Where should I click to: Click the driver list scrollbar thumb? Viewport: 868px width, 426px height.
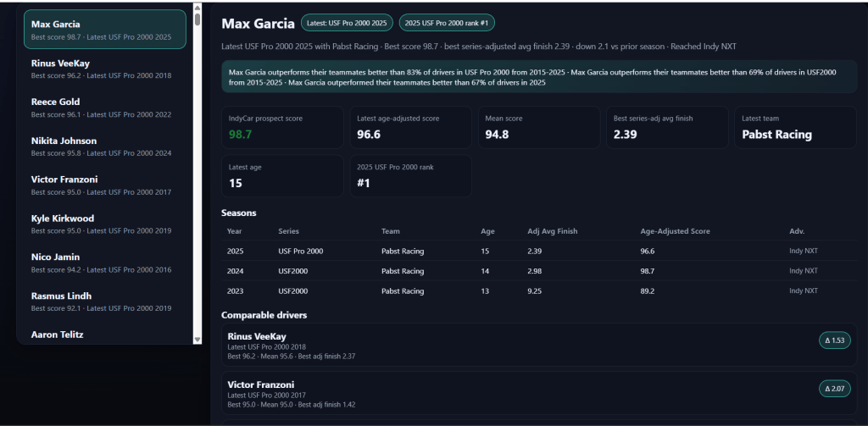(198, 19)
